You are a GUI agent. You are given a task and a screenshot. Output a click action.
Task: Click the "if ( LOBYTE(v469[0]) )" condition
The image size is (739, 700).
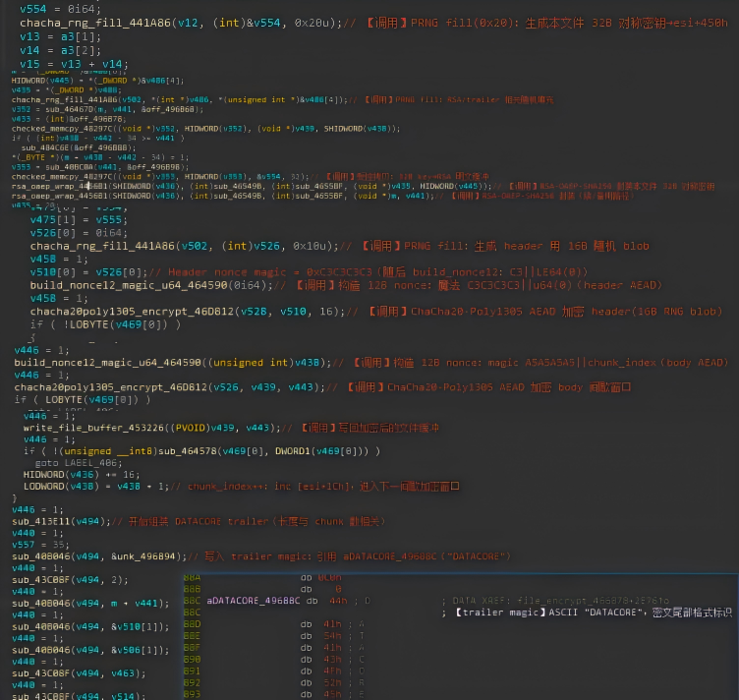(83, 399)
